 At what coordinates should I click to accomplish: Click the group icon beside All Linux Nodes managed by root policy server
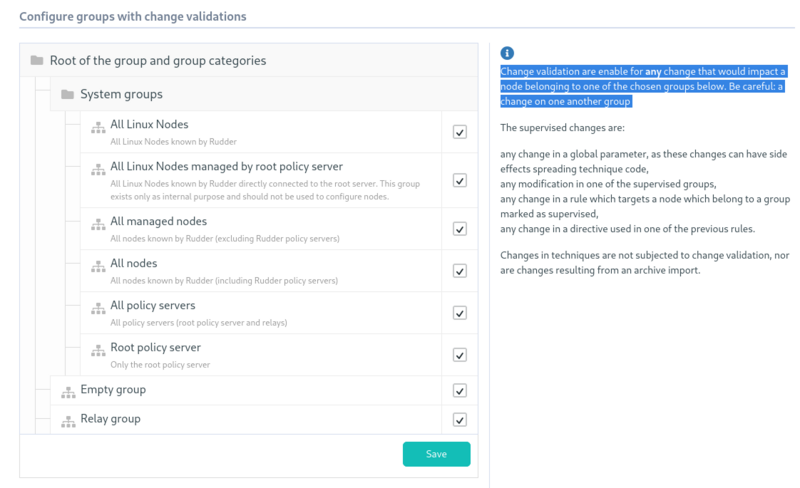[98, 169]
